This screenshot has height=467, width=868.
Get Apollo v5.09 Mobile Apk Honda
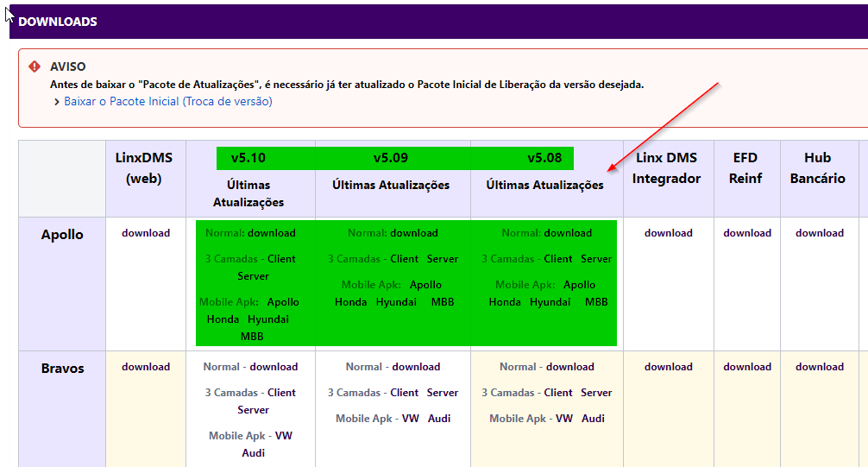point(351,302)
